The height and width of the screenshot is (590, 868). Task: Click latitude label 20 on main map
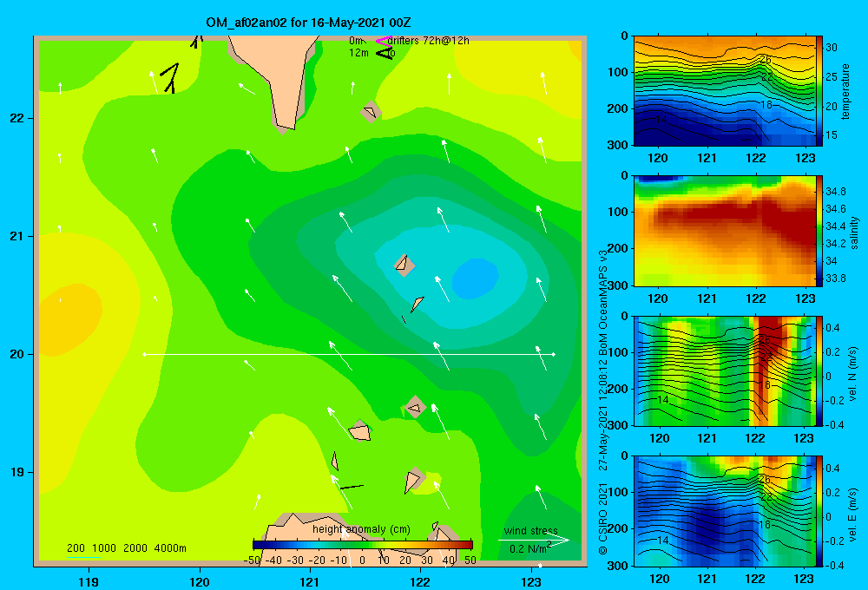click(x=17, y=354)
